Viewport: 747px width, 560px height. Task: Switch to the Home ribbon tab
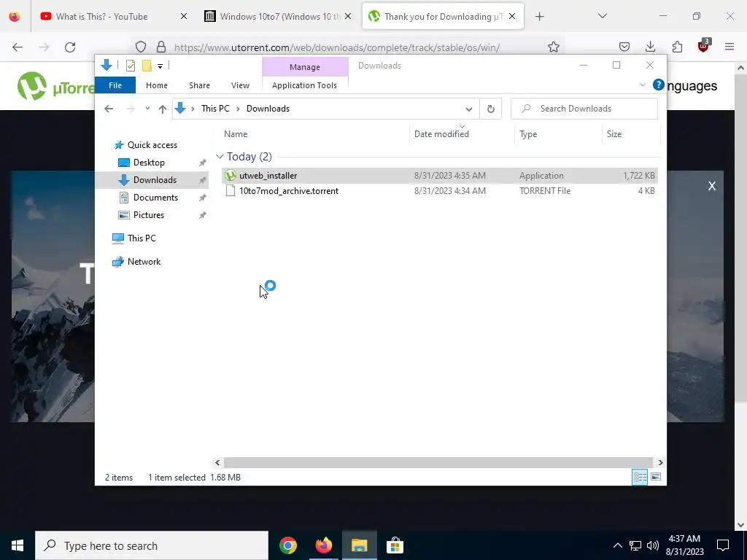tap(157, 85)
